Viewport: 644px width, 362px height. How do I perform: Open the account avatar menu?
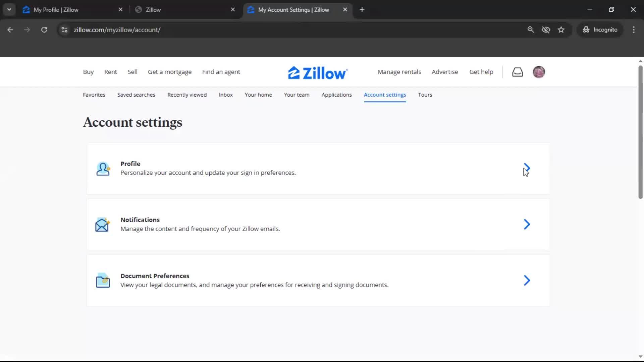coord(539,72)
